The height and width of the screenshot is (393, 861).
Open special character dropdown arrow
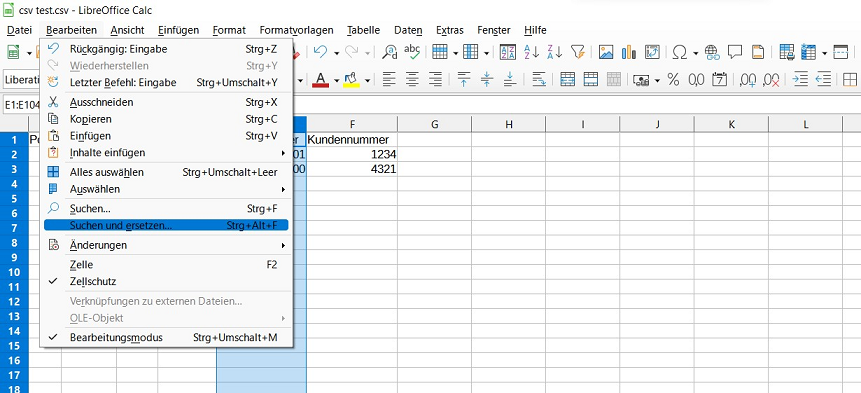[x=695, y=53]
